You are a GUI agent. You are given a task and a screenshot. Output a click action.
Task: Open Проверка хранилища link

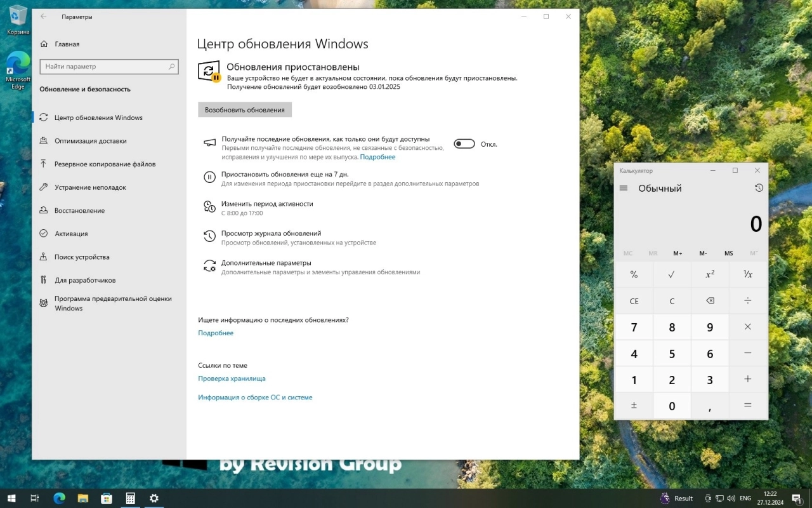[x=232, y=378]
